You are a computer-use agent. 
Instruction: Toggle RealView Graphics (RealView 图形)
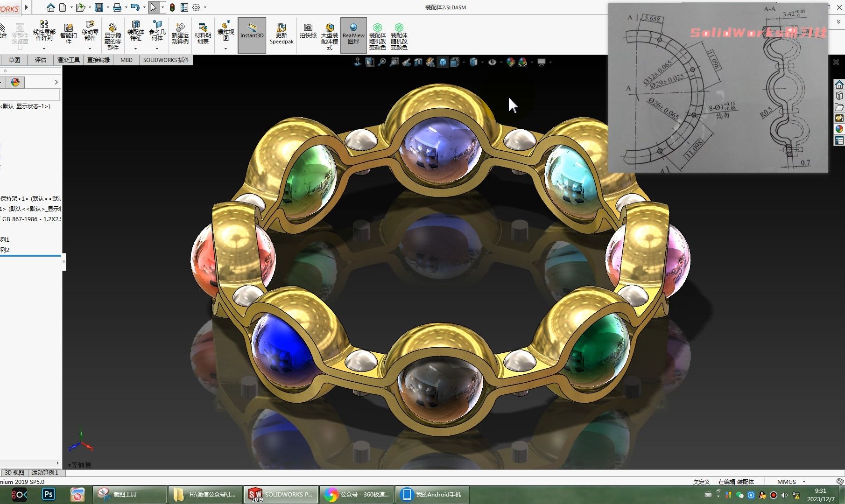pos(353,35)
